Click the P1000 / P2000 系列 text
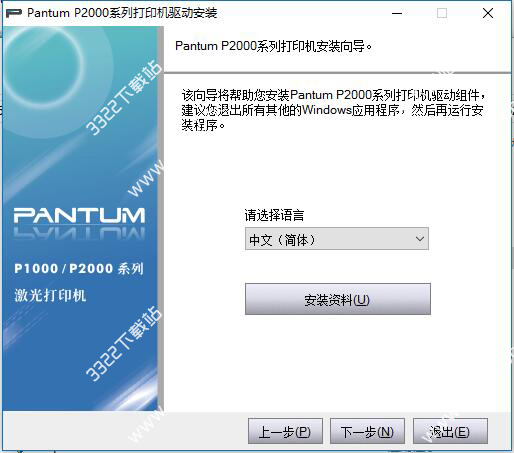The image size is (514, 453). [x=79, y=269]
